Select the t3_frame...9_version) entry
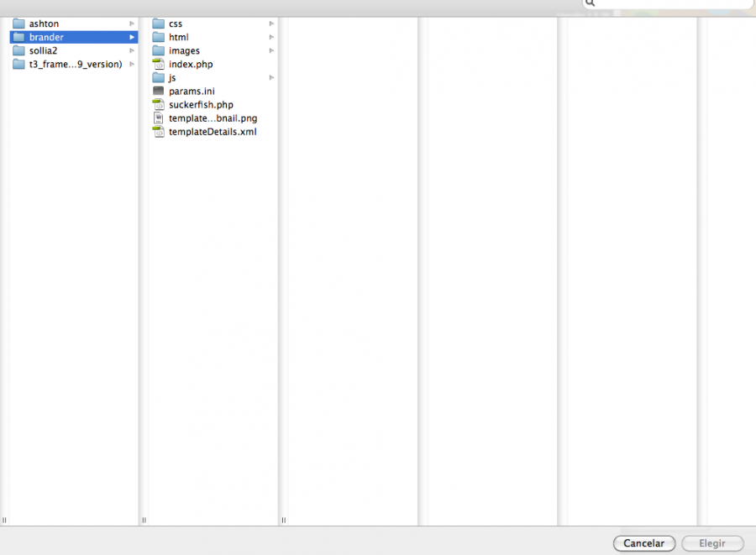Screen dimensions: 756x555 76,64
